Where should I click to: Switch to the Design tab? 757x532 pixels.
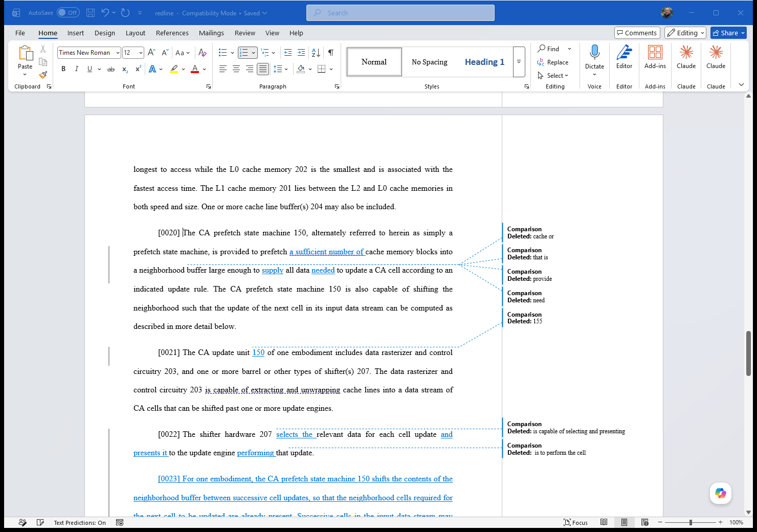(105, 33)
